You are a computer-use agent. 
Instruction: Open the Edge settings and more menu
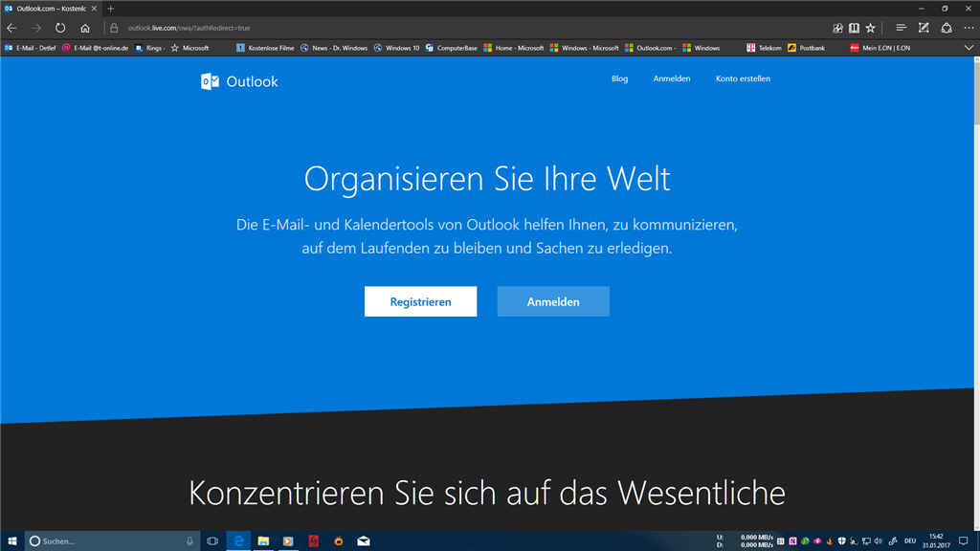[x=969, y=28]
